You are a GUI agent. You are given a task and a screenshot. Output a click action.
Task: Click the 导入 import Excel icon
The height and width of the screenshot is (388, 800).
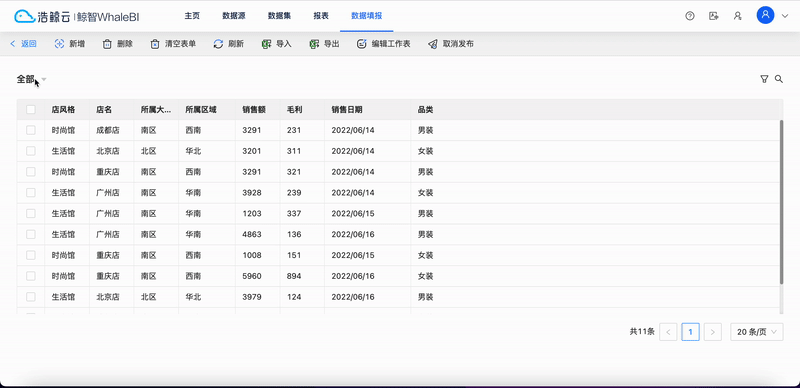(x=266, y=44)
